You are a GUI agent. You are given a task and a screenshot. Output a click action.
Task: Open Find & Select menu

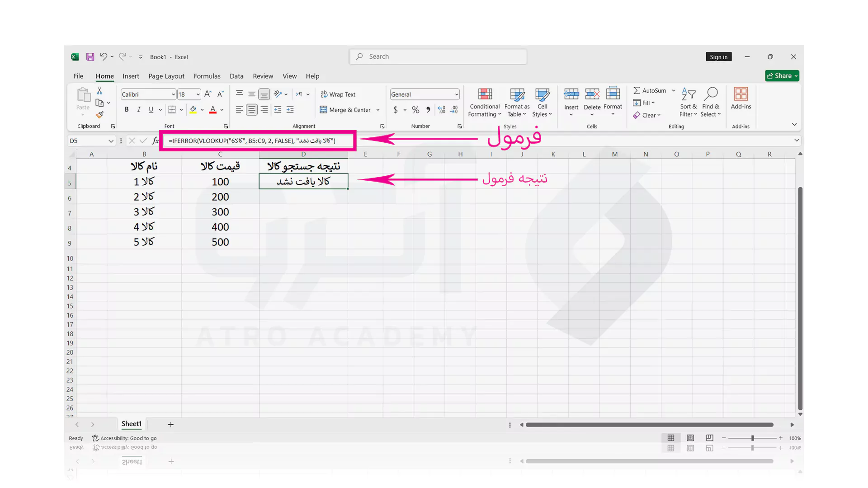(711, 103)
